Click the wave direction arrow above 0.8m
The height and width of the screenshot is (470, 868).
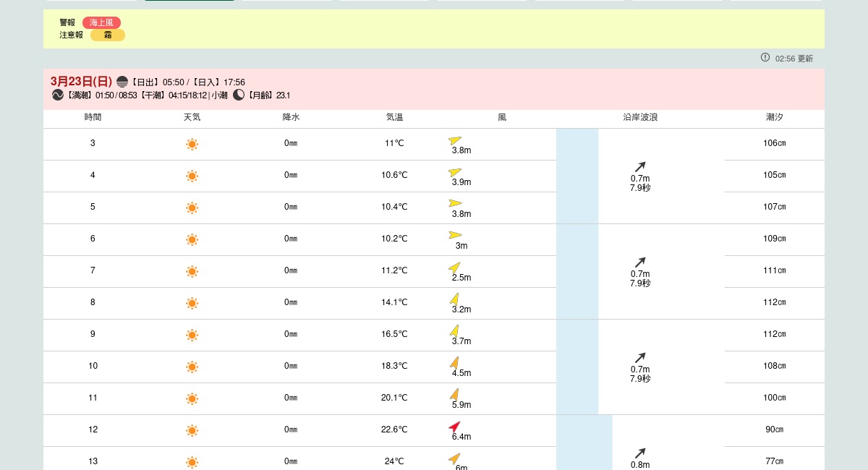pos(639,453)
